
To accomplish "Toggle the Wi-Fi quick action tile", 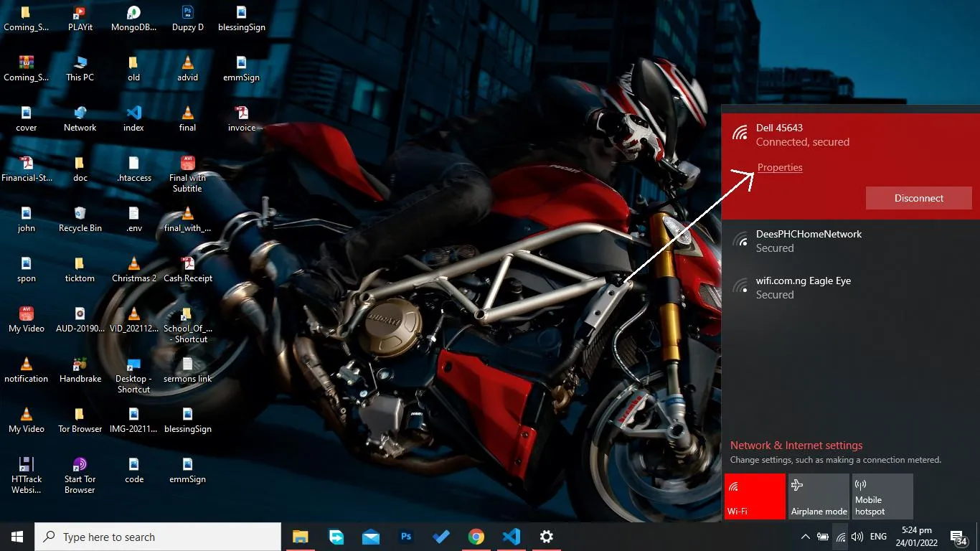I will pyautogui.click(x=755, y=496).
